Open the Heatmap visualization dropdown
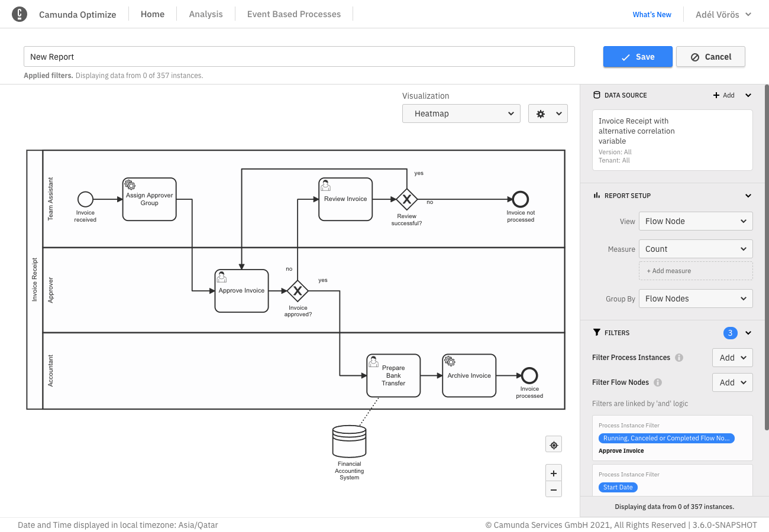Image resolution: width=769 pixels, height=532 pixels. [461, 113]
